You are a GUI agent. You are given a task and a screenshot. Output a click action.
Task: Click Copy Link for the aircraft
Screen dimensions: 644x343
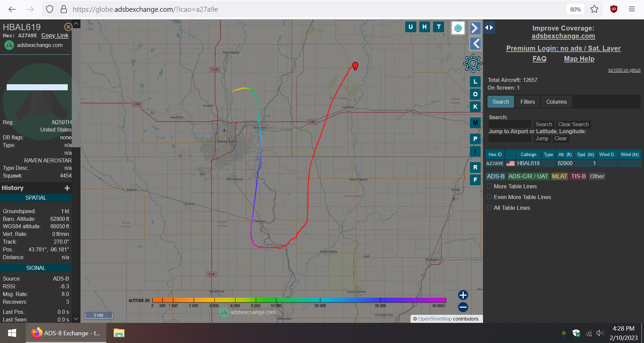(x=55, y=36)
